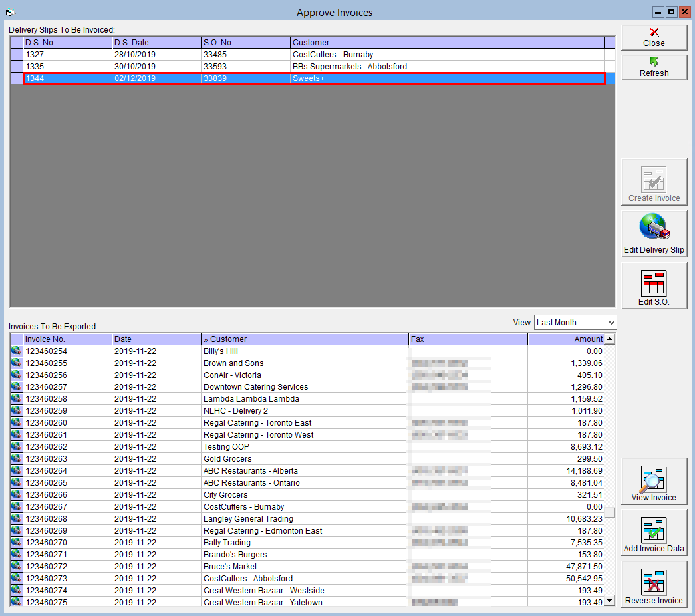Click the Invoice No. column header
The width and height of the screenshot is (695, 616).
[x=67, y=339]
